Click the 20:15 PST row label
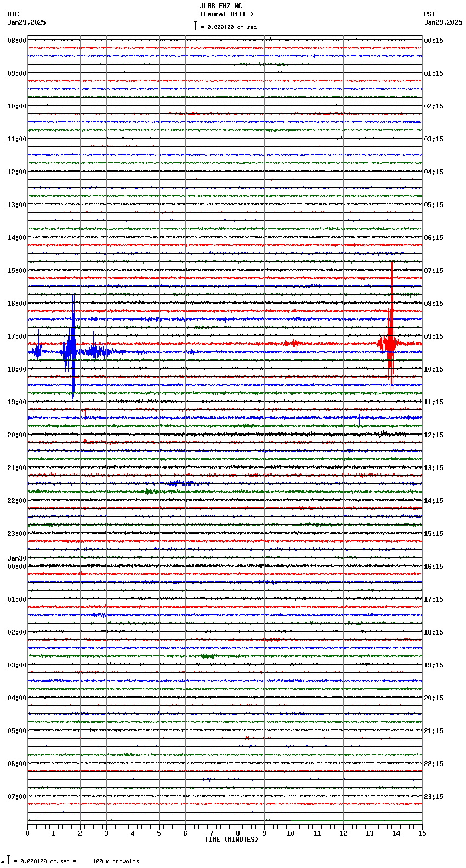Image resolution: width=466 pixels, height=868 pixels. (x=434, y=698)
